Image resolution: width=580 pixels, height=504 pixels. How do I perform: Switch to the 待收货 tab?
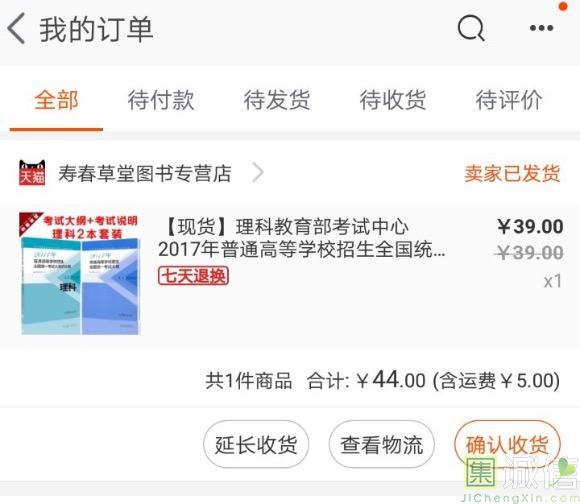[x=393, y=100]
